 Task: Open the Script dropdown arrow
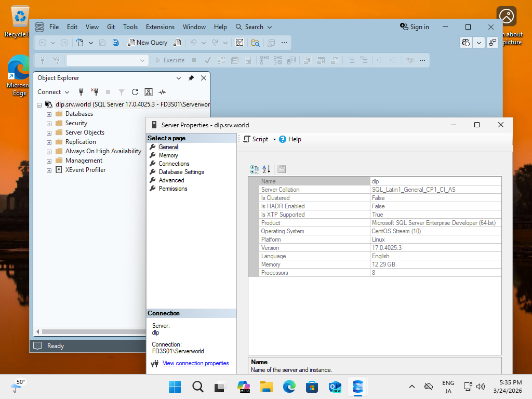pos(274,139)
